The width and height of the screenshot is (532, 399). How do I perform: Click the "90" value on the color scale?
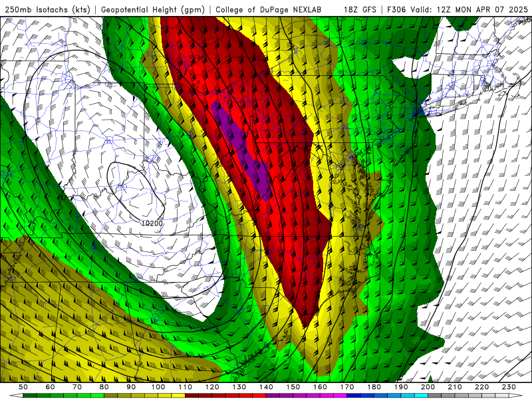[x=131, y=387]
